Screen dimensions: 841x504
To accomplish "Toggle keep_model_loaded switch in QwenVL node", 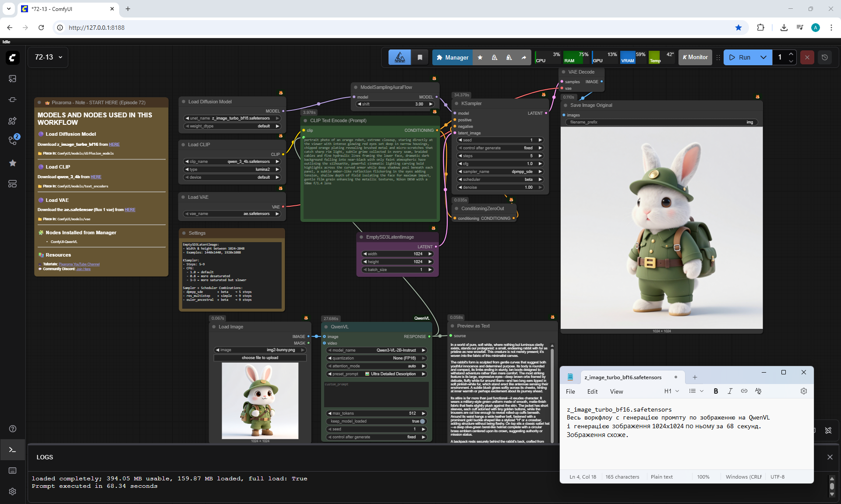I will (422, 421).
